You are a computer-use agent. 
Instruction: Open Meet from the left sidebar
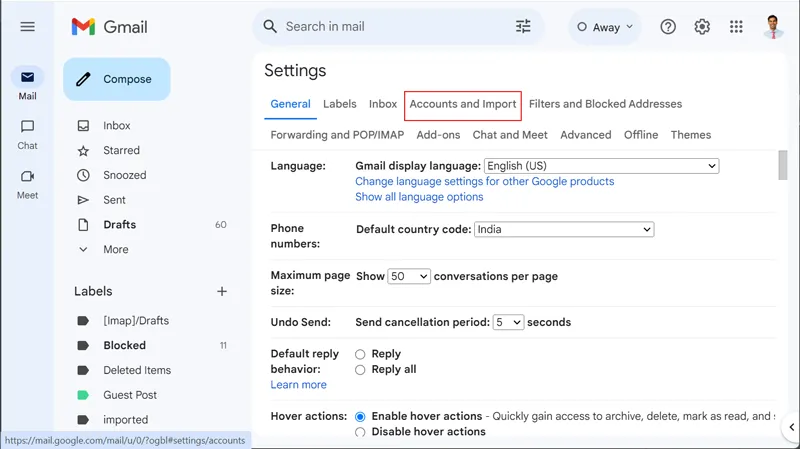point(27,184)
